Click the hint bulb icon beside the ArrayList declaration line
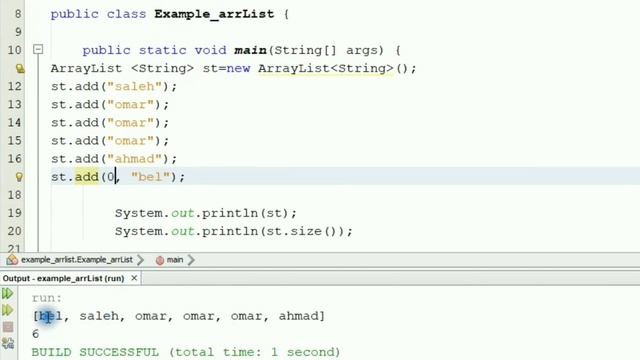640x360 pixels. point(19,68)
